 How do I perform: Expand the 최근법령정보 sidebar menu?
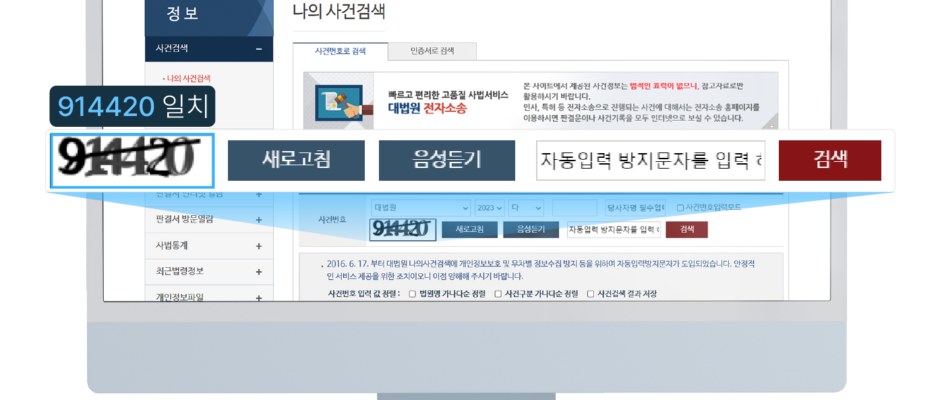click(258, 272)
